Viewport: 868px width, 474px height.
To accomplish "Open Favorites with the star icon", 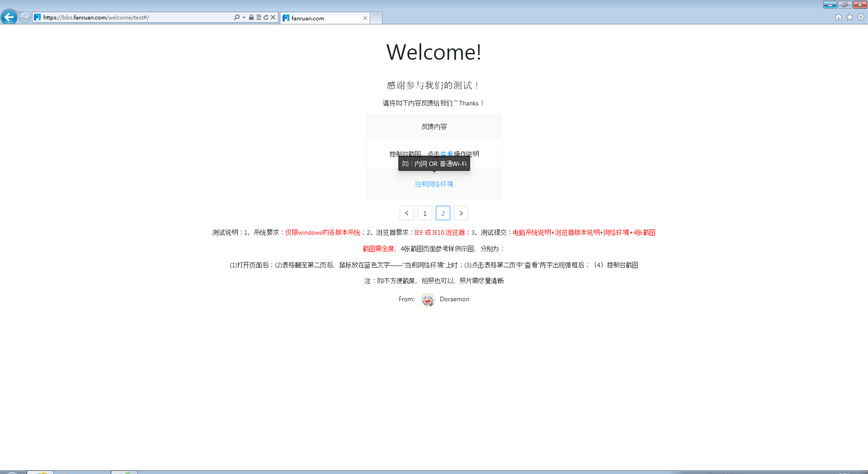I will [x=849, y=17].
